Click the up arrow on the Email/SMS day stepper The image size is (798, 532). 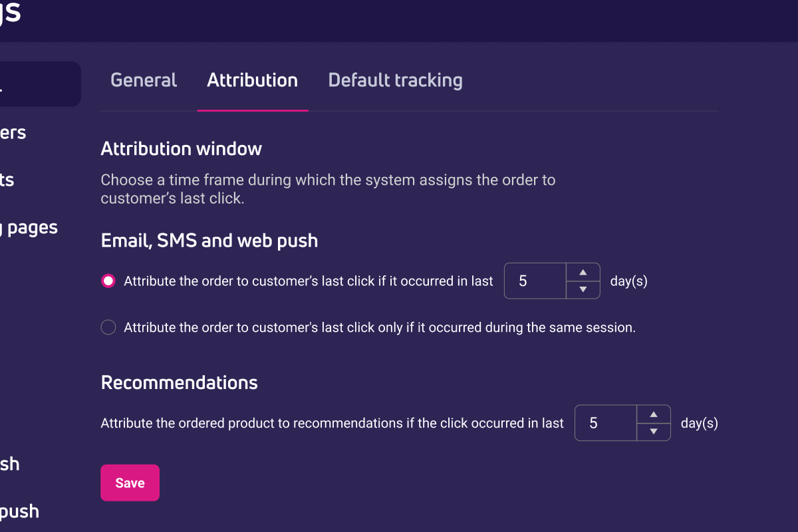coord(583,271)
